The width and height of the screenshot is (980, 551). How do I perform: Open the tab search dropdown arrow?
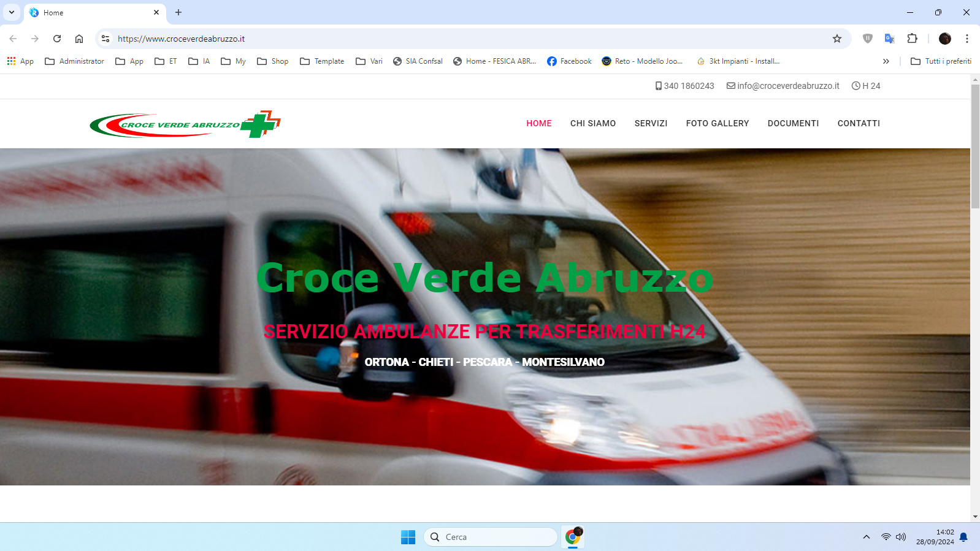tap(12, 12)
